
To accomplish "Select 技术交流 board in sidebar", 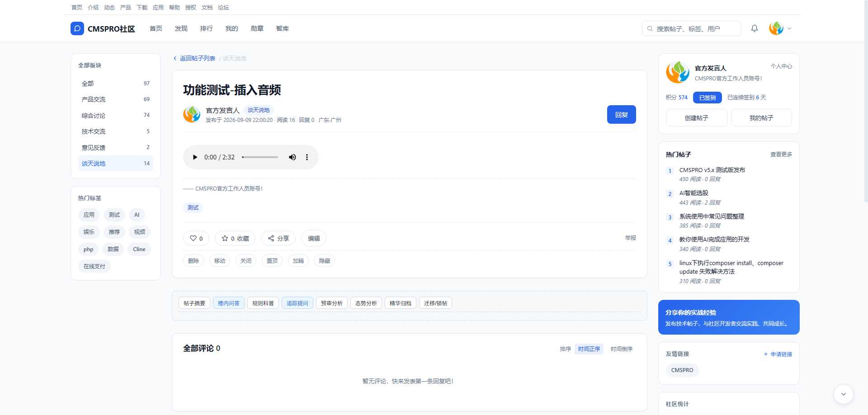I will (x=116, y=131).
